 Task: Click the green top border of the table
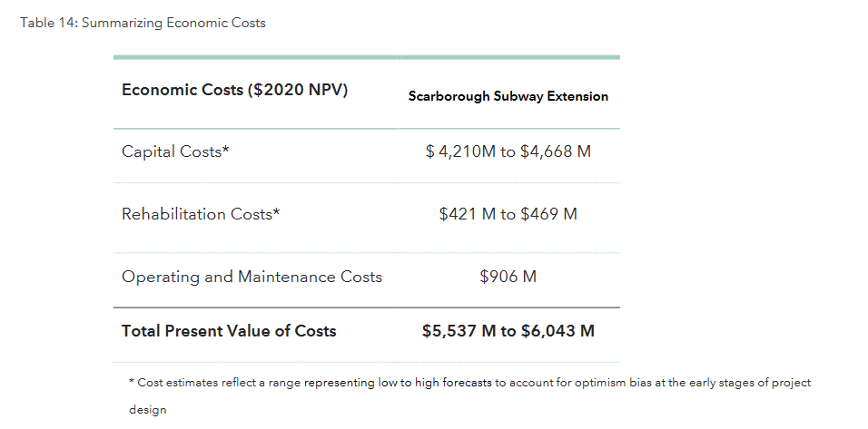[366, 57]
